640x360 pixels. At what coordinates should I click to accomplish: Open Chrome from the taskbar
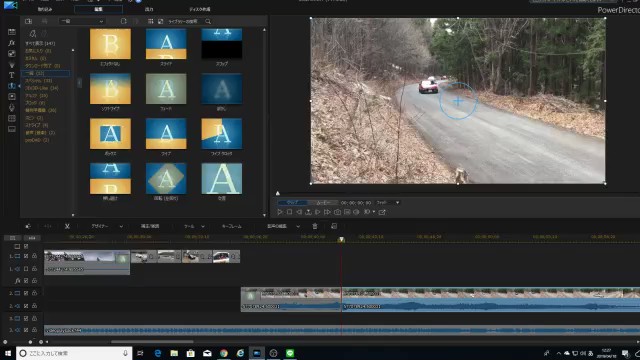click(224, 353)
